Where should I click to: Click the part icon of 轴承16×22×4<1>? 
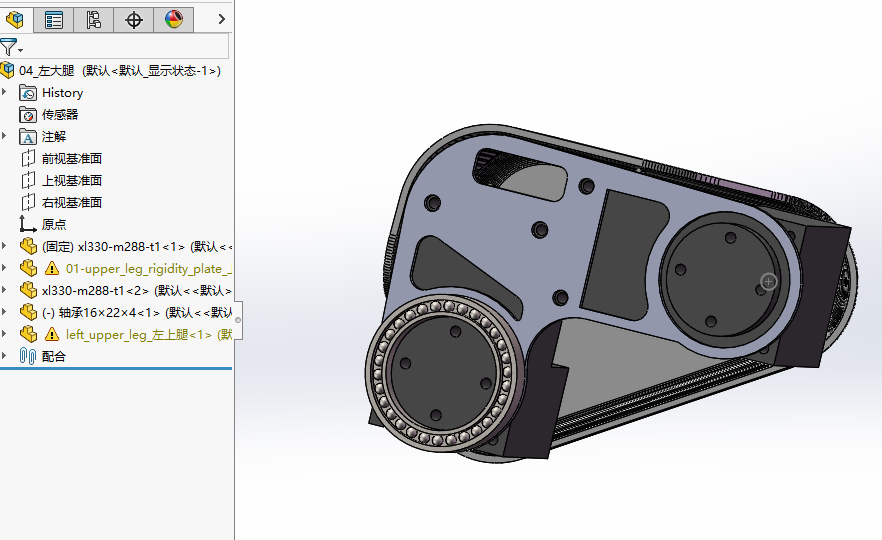28,312
